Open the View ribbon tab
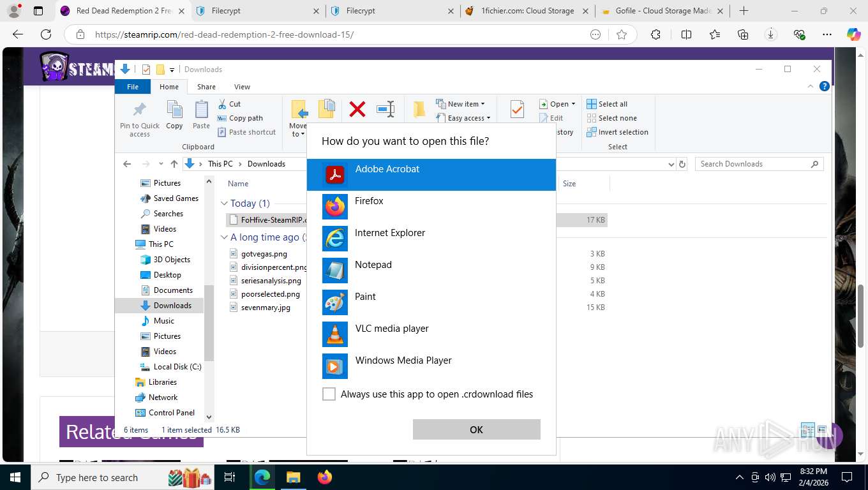Screen dimensions: 868x490 242,87
